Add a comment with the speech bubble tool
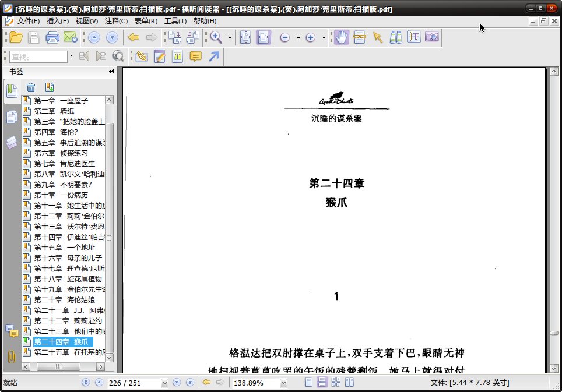 [x=196, y=56]
